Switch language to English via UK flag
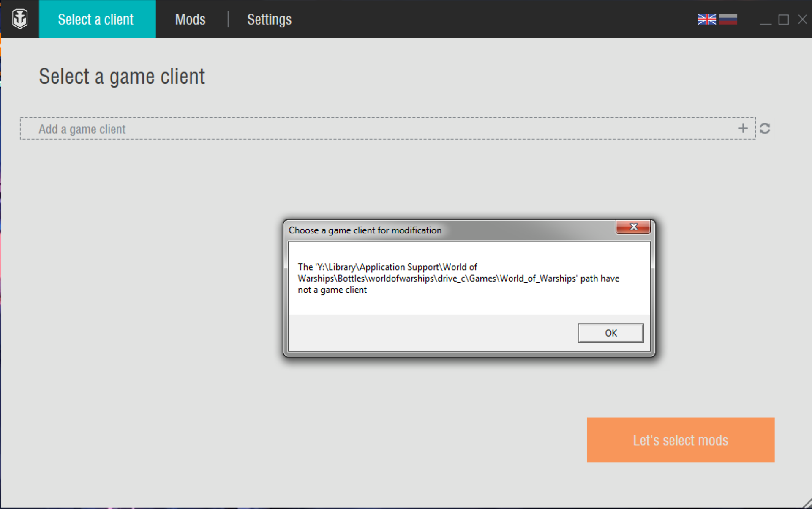The height and width of the screenshot is (509, 812). pos(707,19)
